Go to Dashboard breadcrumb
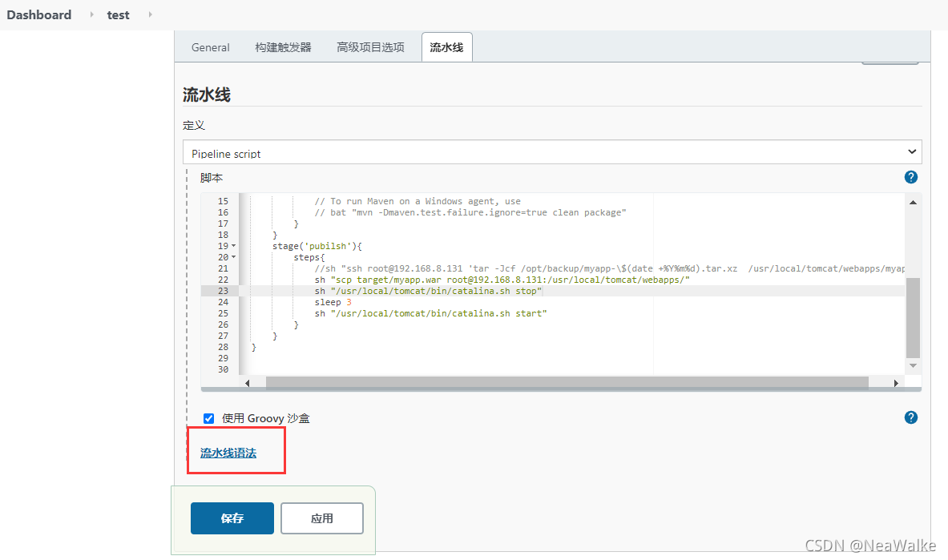This screenshot has height=560, width=948. [39, 14]
